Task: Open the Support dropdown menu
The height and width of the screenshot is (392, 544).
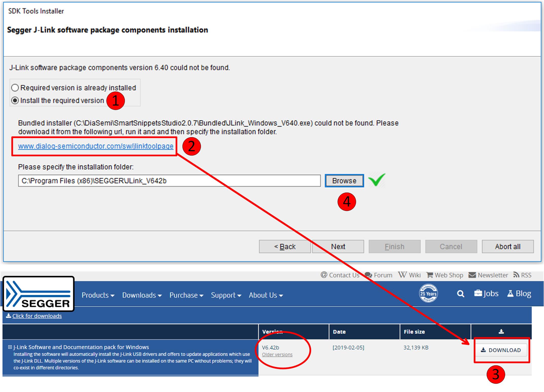Action: 226,295
